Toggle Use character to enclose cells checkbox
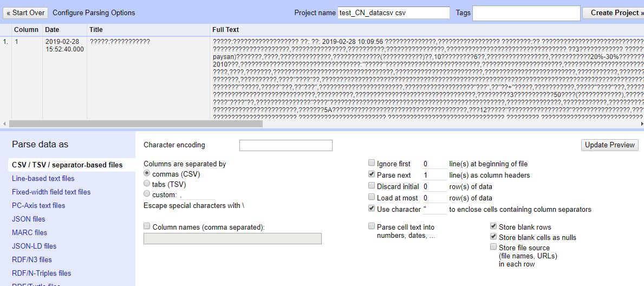Screen dimensions: 644x286 pos(372,209)
